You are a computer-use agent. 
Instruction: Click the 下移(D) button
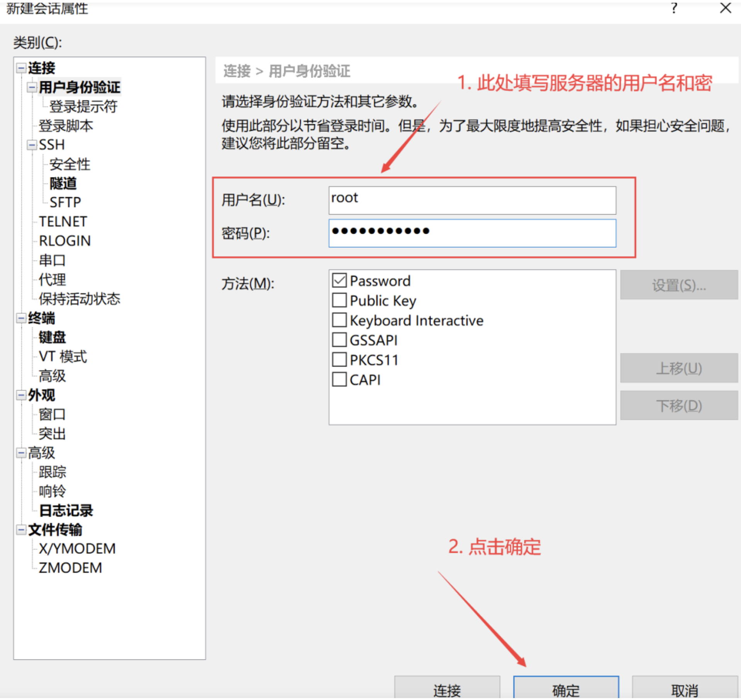[x=678, y=406]
